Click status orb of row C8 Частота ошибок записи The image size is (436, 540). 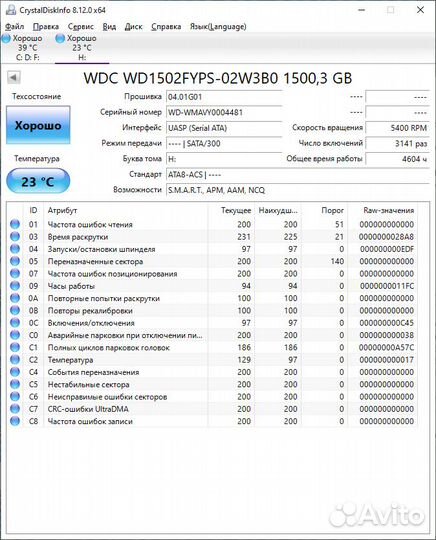click(15, 421)
